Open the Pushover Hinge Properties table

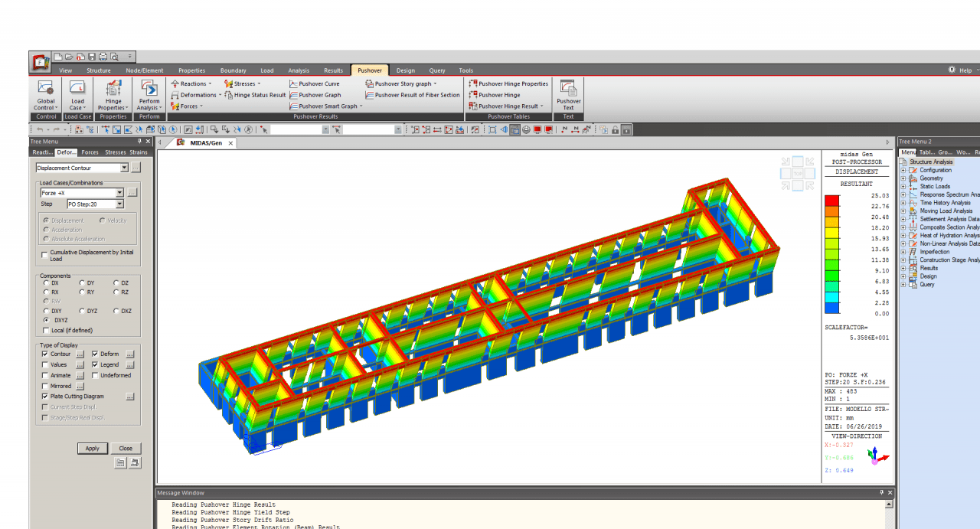(x=473, y=83)
